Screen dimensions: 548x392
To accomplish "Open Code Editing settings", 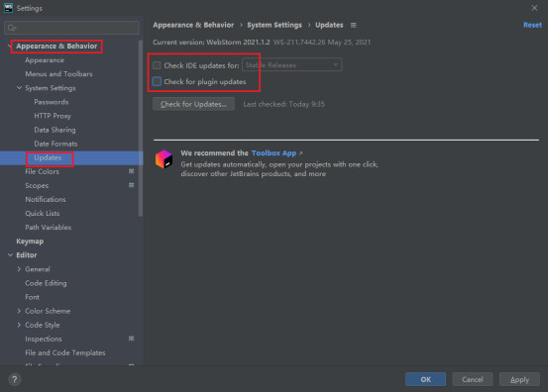I will pos(46,283).
